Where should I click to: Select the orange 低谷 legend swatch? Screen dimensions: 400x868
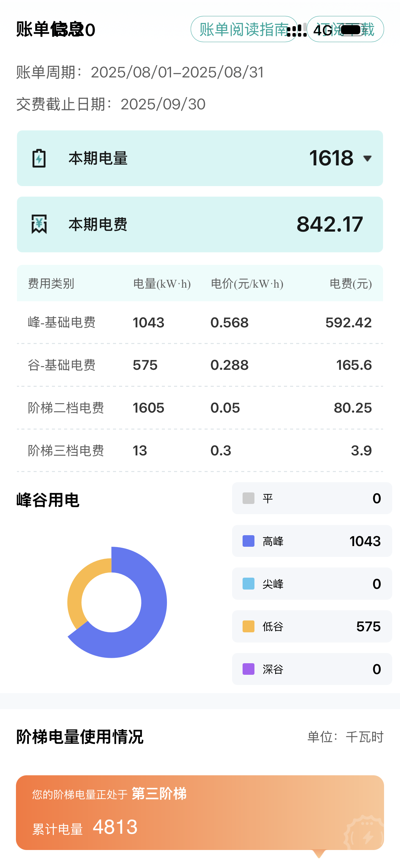click(248, 627)
